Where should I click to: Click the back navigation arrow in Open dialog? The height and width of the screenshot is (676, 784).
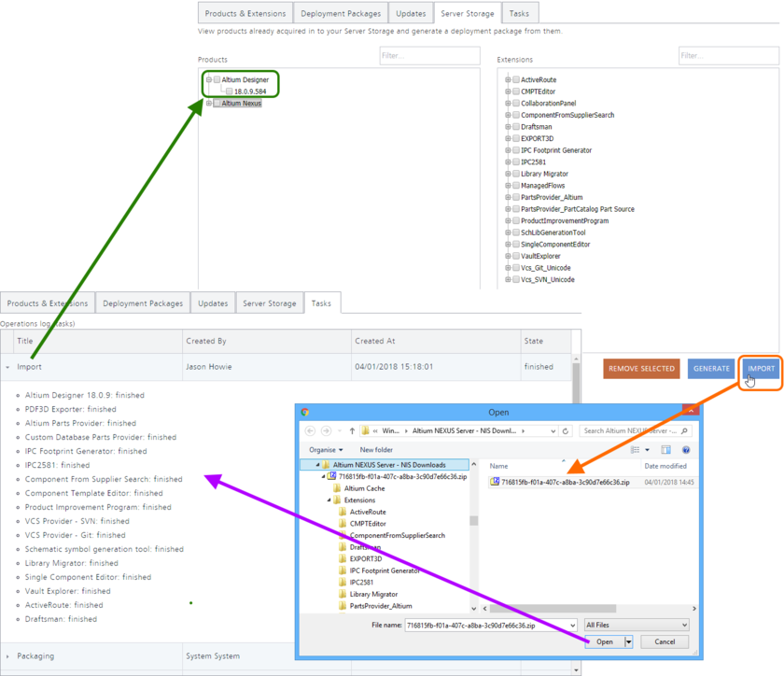(x=311, y=429)
